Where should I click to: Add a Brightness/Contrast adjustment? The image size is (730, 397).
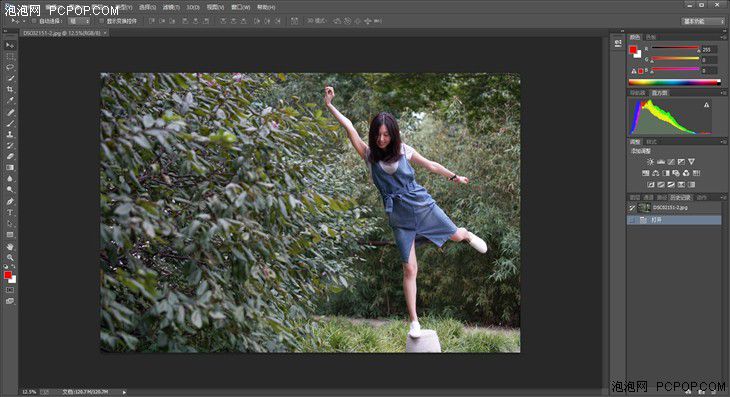coord(650,161)
